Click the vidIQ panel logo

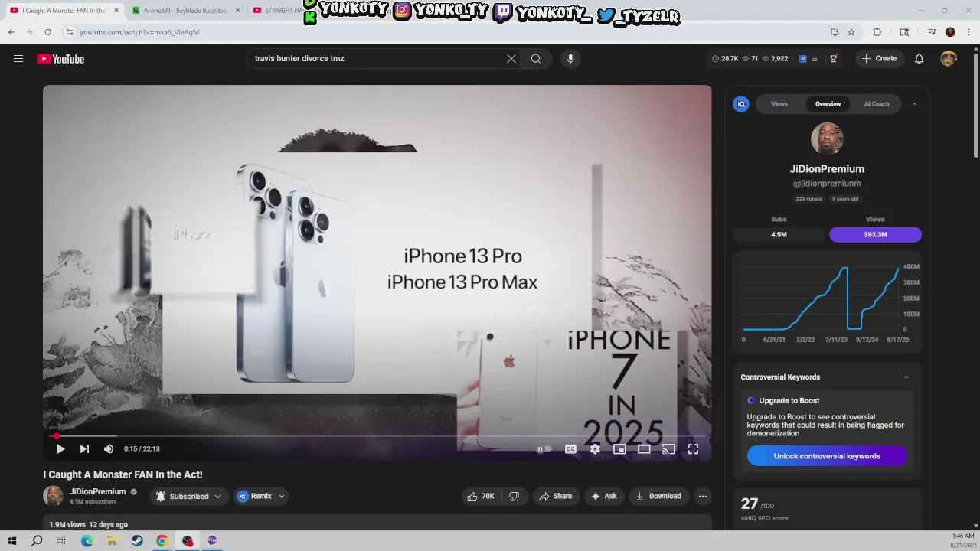pos(741,104)
